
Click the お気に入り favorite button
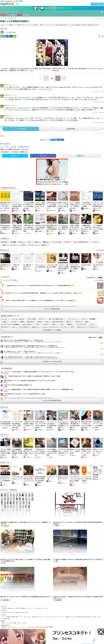click(80, 156)
